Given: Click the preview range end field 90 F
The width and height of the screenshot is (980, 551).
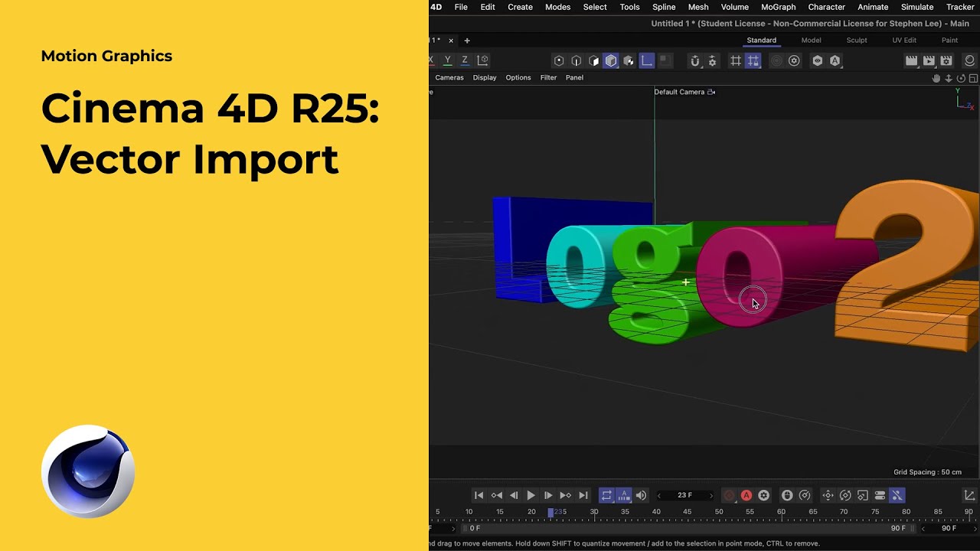Looking at the screenshot, I should (x=949, y=528).
